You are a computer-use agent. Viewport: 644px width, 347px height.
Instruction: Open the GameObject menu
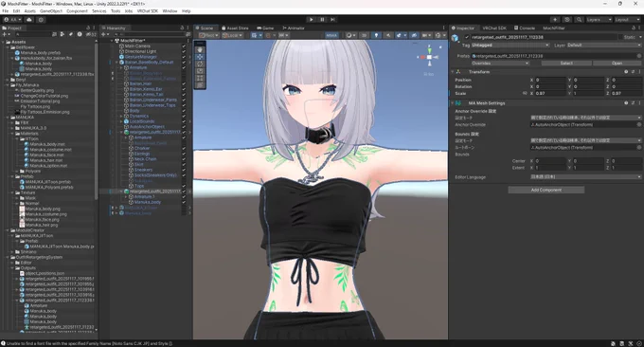click(x=51, y=11)
